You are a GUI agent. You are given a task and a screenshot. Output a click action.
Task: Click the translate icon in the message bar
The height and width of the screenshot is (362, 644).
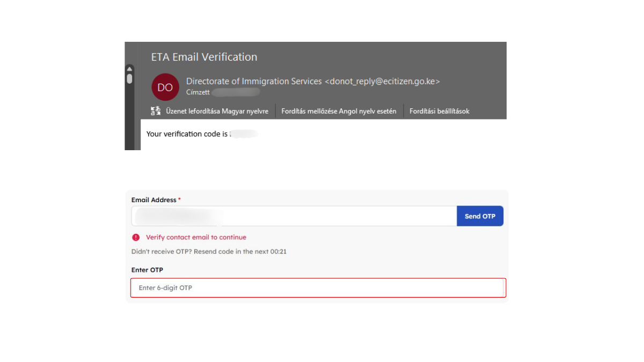tap(156, 111)
